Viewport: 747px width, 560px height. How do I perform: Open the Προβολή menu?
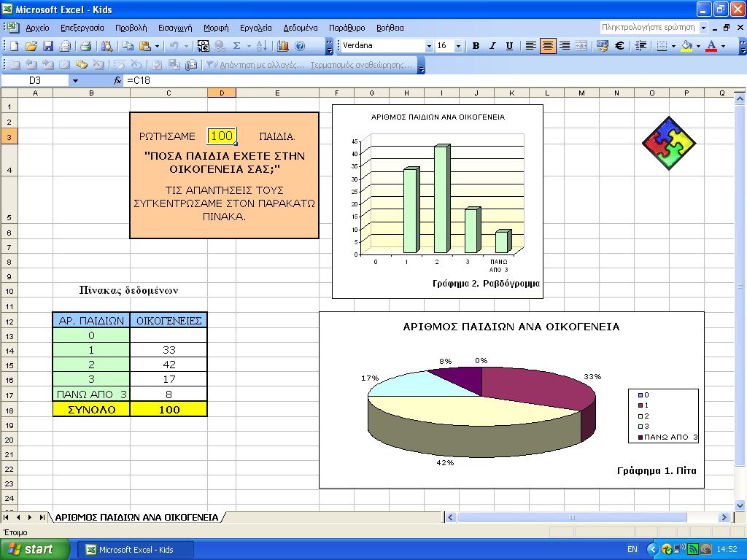click(x=131, y=28)
